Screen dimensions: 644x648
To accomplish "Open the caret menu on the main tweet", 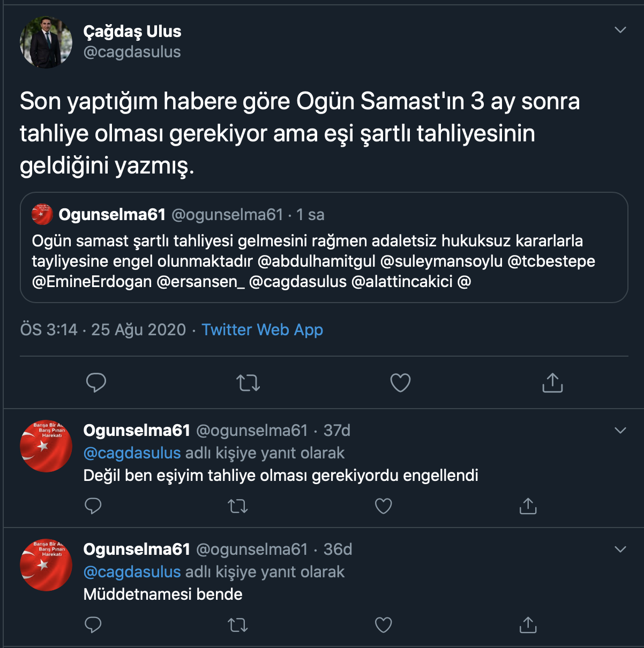I will pos(620,31).
